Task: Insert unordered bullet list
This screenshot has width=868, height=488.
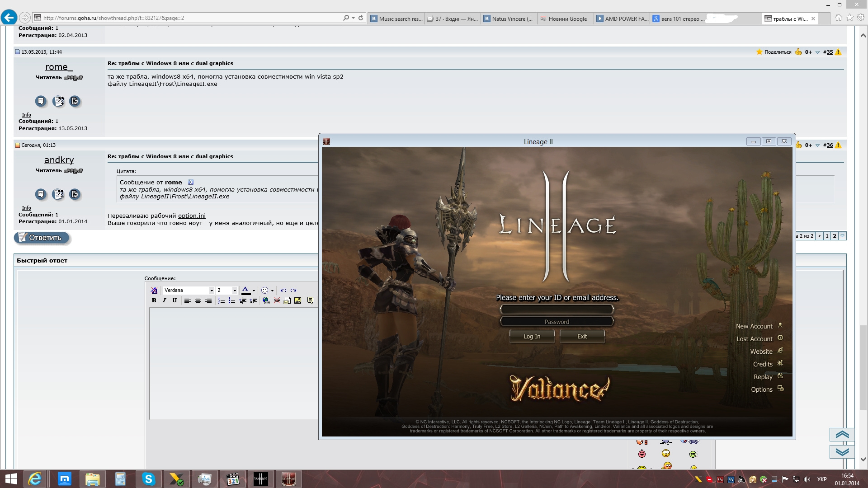Action: click(x=231, y=300)
